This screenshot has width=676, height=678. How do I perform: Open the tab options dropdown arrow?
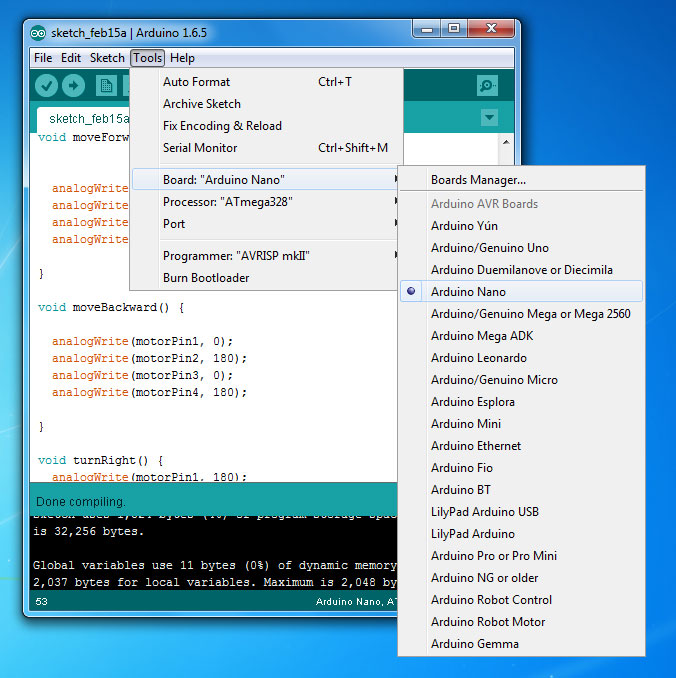(489, 117)
